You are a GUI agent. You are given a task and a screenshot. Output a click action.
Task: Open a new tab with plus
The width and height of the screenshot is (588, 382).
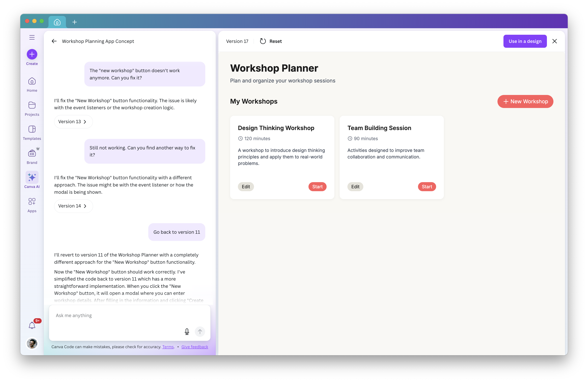[75, 22]
